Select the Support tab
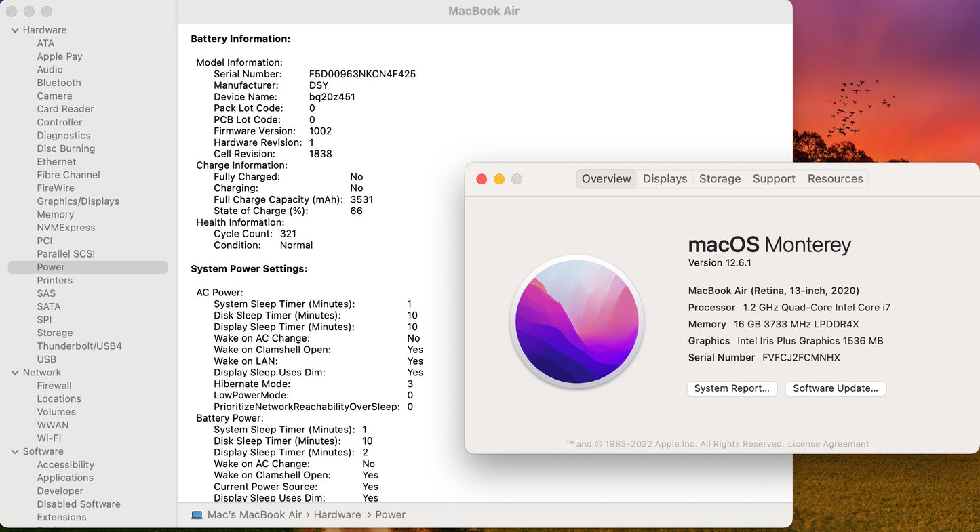The height and width of the screenshot is (532, 980). click(x=773, y=178)
